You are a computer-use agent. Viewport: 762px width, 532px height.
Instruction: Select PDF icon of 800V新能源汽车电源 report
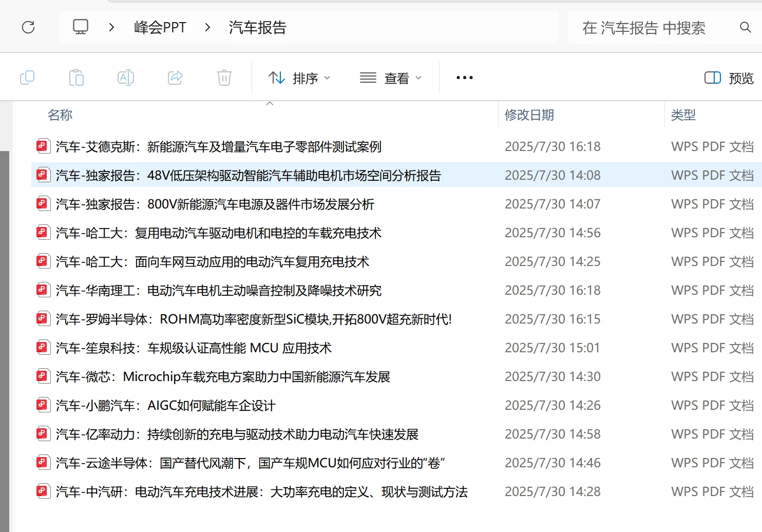(43, 204)
